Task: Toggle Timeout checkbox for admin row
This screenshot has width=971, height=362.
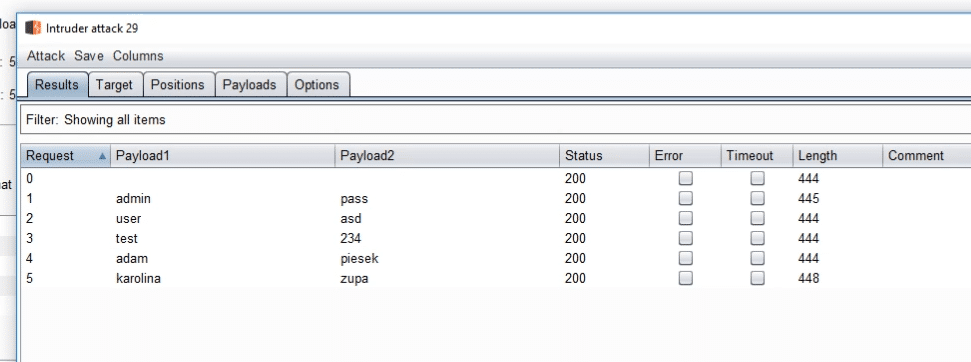Action: click(x=757, y=199)
